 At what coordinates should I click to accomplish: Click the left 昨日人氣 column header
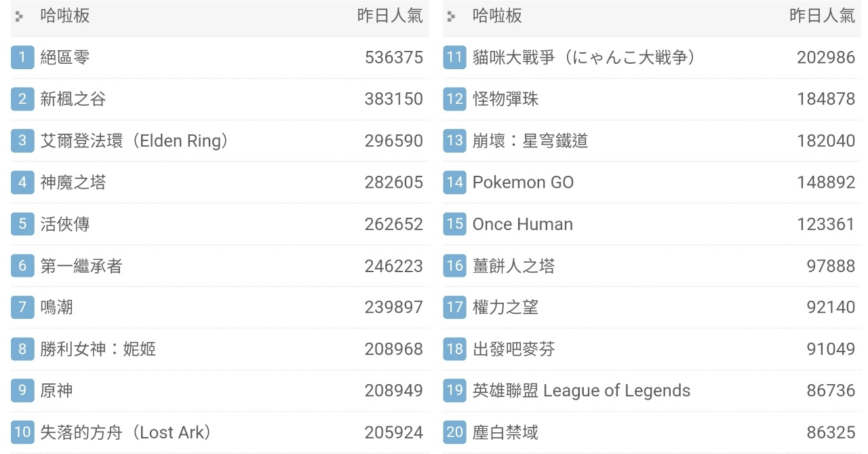tap(390, 16)
